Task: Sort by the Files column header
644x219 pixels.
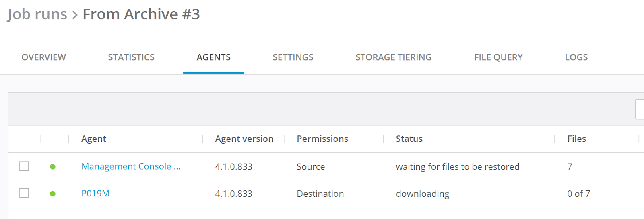Action: point(576,139)
